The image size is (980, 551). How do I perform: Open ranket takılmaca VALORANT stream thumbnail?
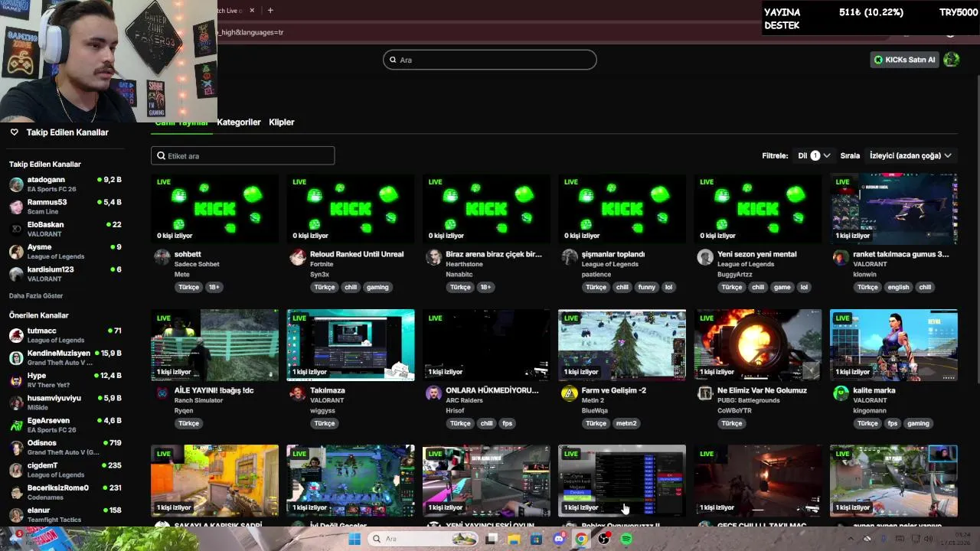(x=893, y=209)
